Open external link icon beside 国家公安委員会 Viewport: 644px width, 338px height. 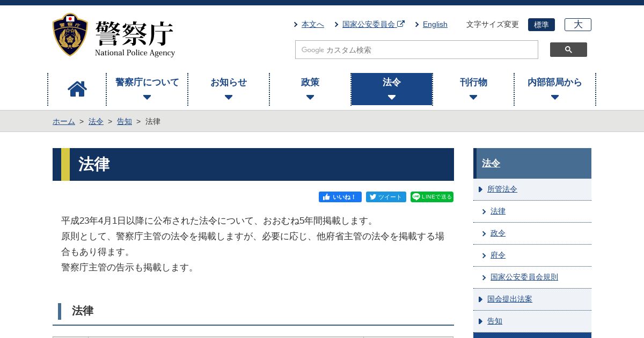[x=401, y=24]
